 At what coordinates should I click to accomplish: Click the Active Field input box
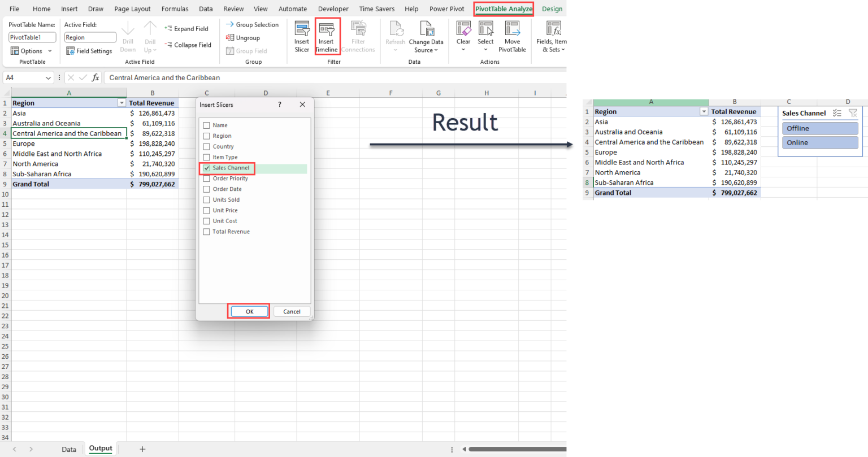point(90,37)
